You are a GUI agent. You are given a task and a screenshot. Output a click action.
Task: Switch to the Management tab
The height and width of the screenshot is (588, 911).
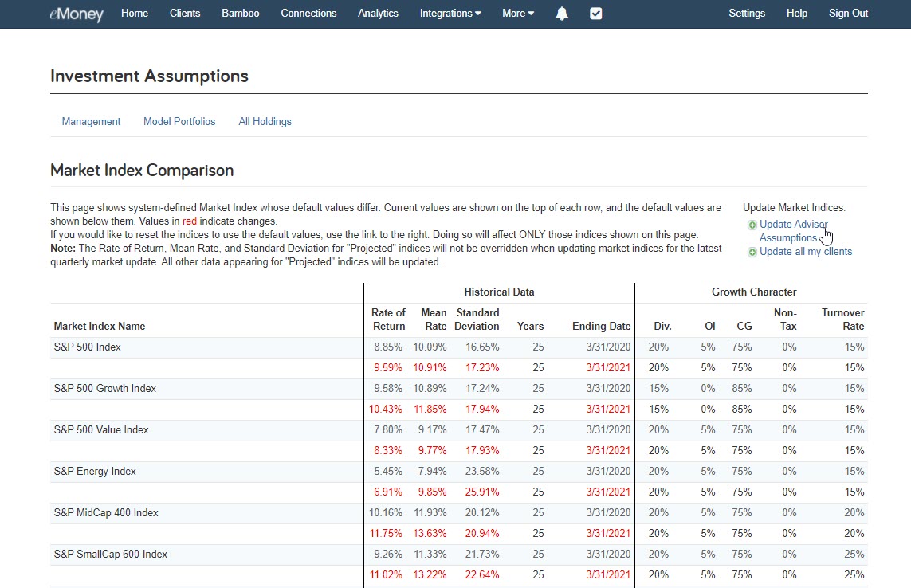(x=91, y=121)
